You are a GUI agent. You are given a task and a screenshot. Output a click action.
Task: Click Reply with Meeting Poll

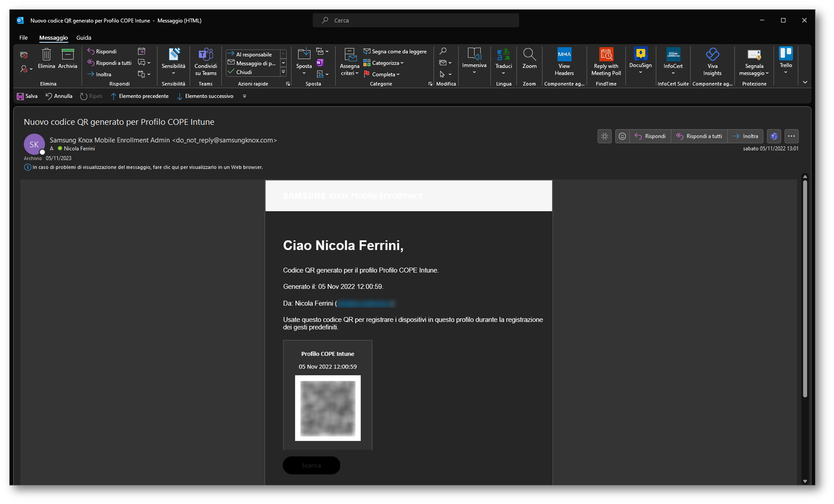point(606,62)
